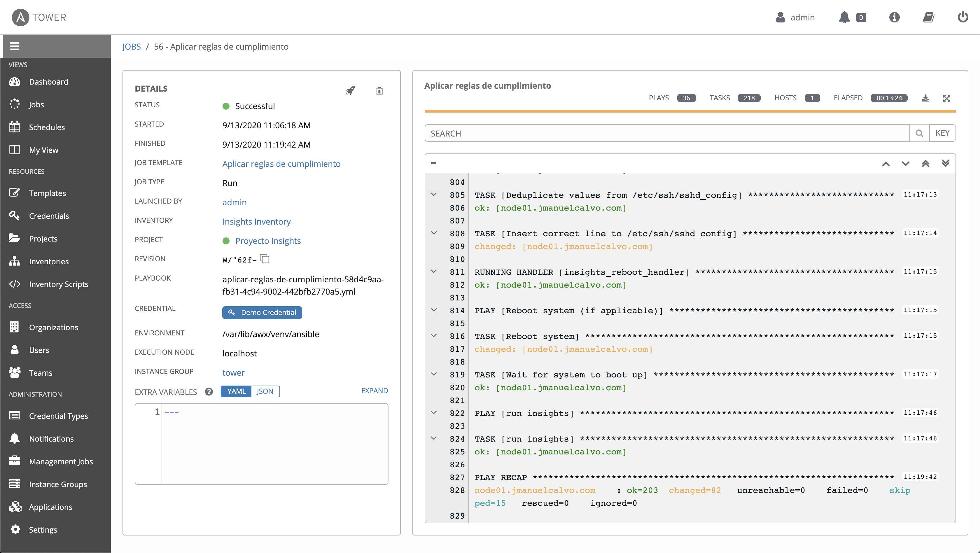Delete job with trash icon
Image resolution: width=980 pixels, height=553 pixels.
(379, 91)
